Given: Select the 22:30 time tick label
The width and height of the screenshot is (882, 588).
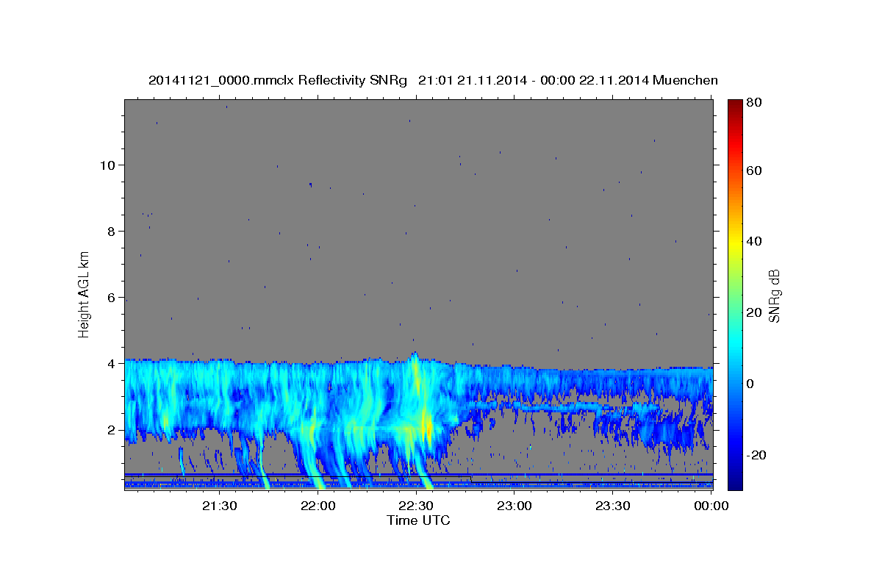Looking at the screenshot, I should [x=416, y=506].
